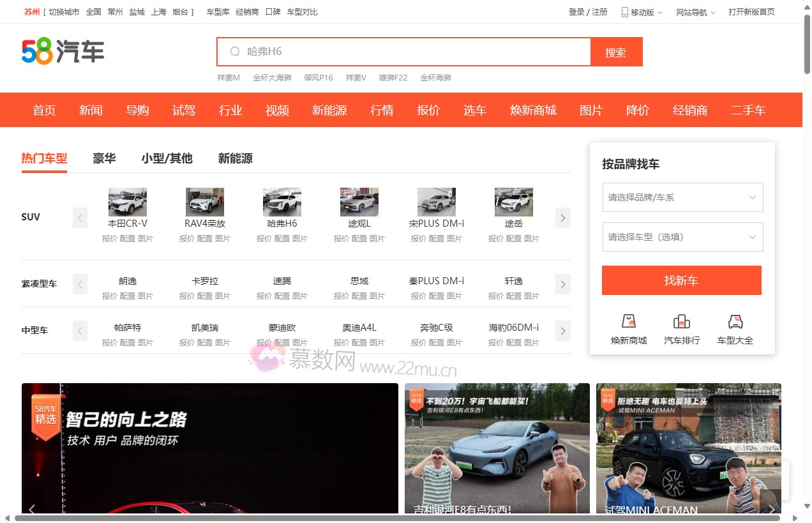The image size is (812, 523).
Task: Click the banner carousel left arrow
Action: pyautogui.click(x=32, y=510)
